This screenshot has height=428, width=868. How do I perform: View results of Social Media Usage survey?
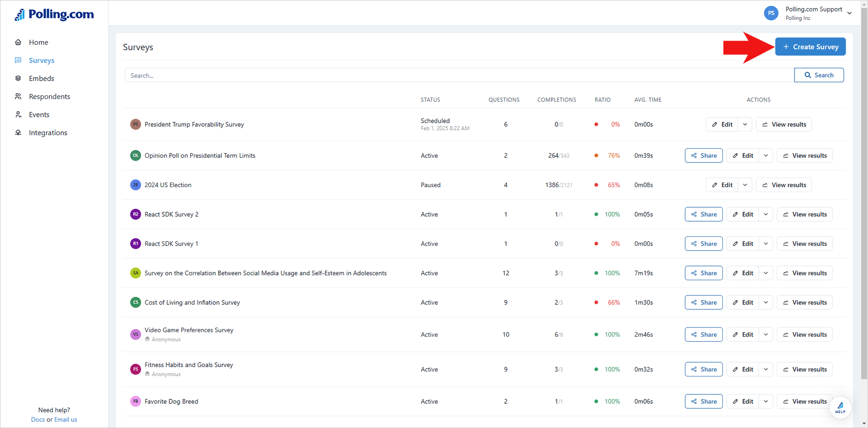click(805, 273)
